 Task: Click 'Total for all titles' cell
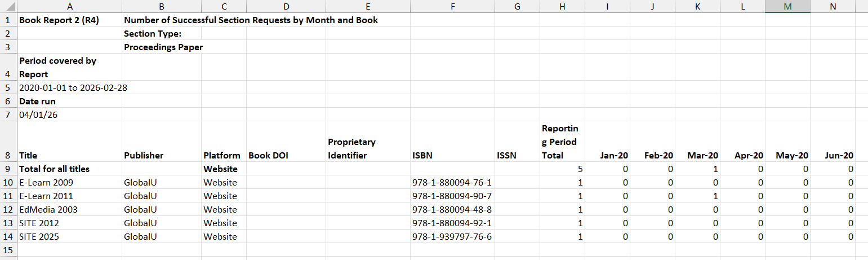[x=69, y=169]
